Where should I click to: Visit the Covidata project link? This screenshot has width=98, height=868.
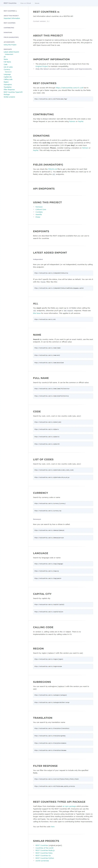pos(39,212)
